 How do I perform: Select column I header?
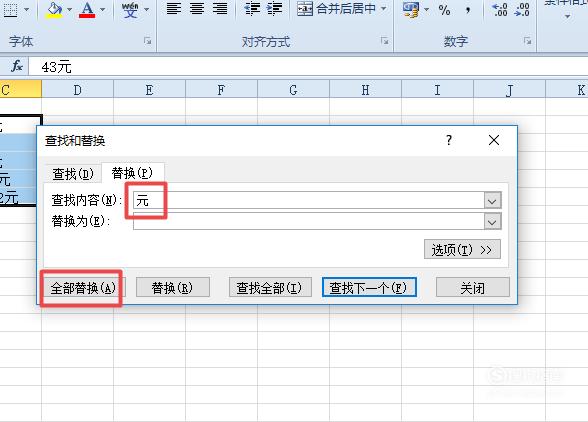[x=437, y=90]
